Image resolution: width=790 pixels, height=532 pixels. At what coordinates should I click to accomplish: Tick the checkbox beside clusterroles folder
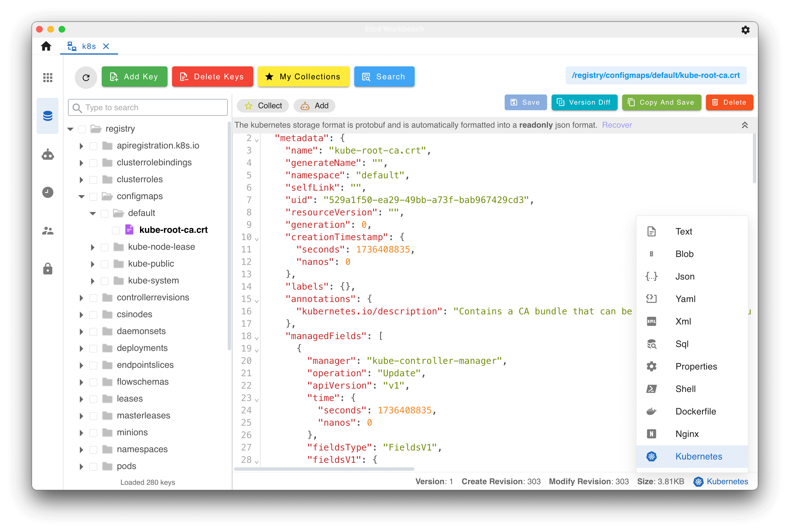pyautogui.click(x=94, y=180)
